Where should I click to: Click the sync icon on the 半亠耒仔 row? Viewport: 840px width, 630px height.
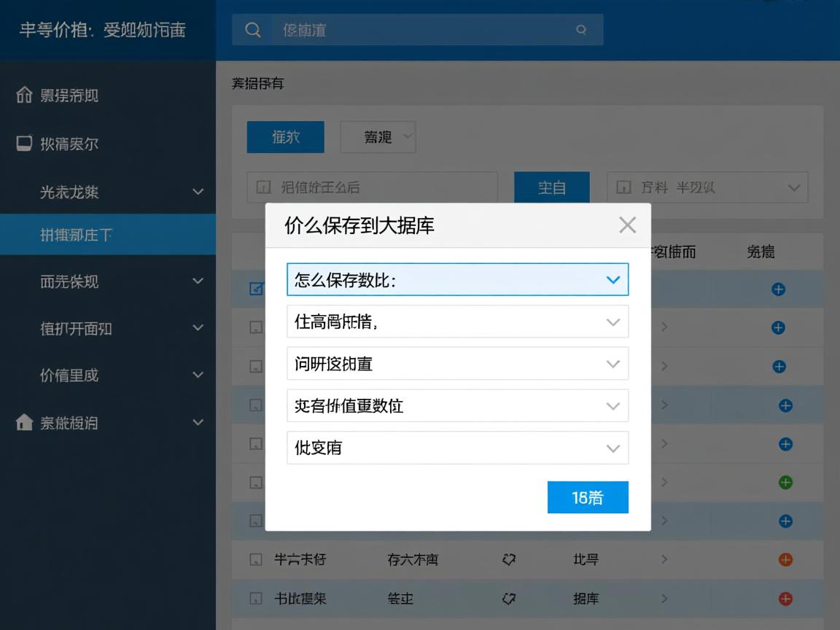[x=508, y=559]
